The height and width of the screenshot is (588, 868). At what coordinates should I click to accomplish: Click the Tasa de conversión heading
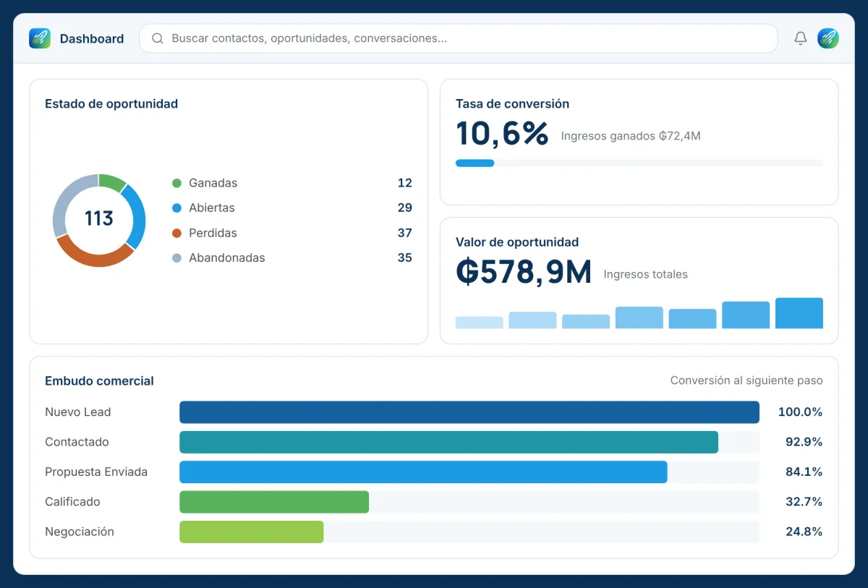512,103
